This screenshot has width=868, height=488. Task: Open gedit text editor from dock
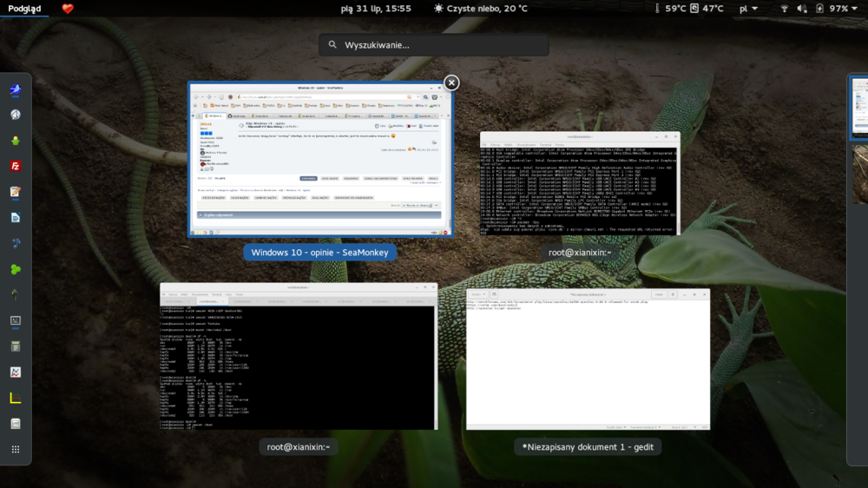point(16,192)
